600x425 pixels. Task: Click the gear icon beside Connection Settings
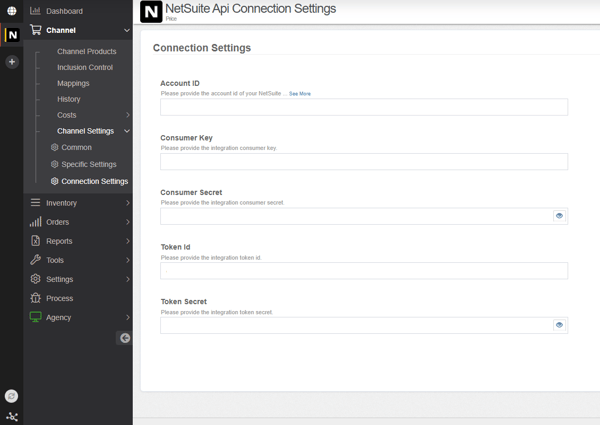[54, 181]
